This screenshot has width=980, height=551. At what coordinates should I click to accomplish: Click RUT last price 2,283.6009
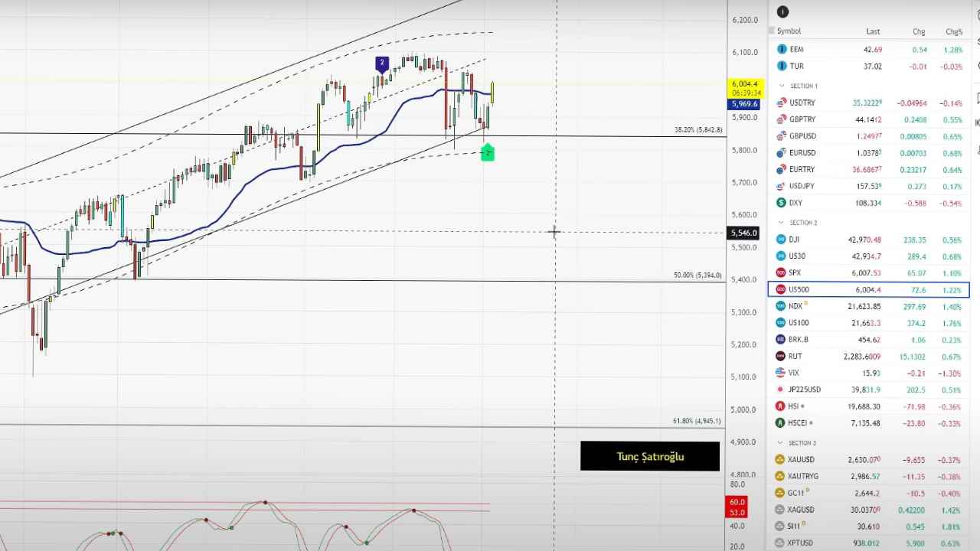[862, 356]
